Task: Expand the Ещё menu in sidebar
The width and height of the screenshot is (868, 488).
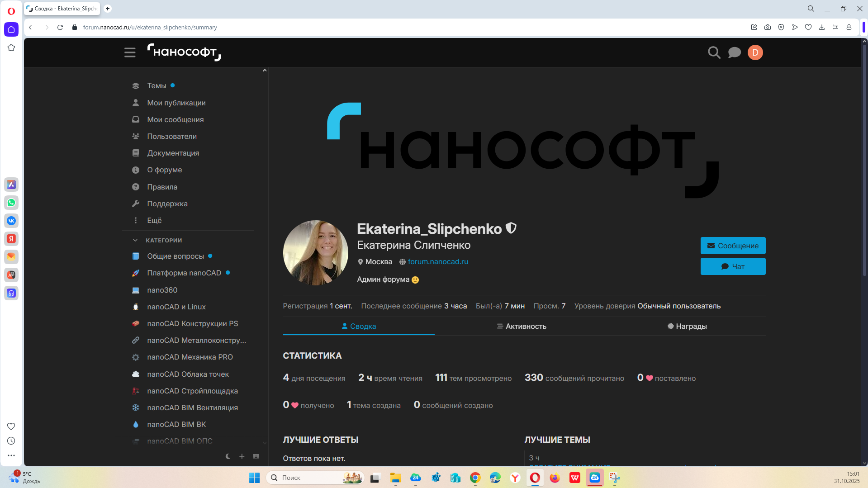Action: (154, 220)
